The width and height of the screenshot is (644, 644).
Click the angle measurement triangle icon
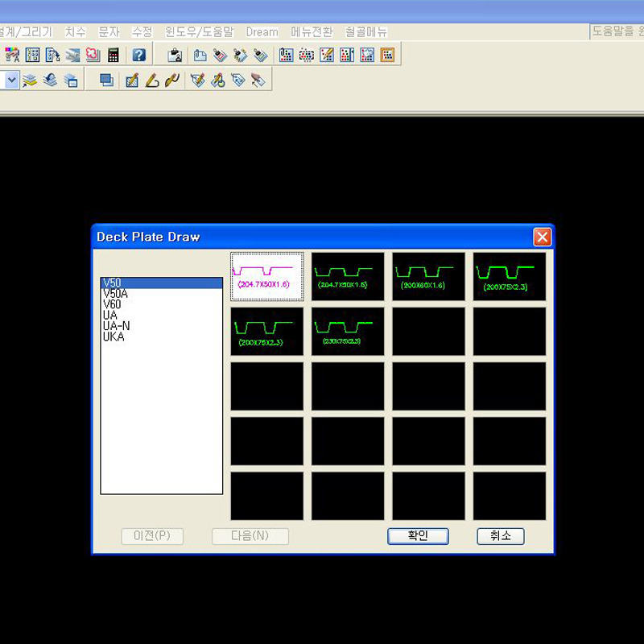[x=152, y=80]
